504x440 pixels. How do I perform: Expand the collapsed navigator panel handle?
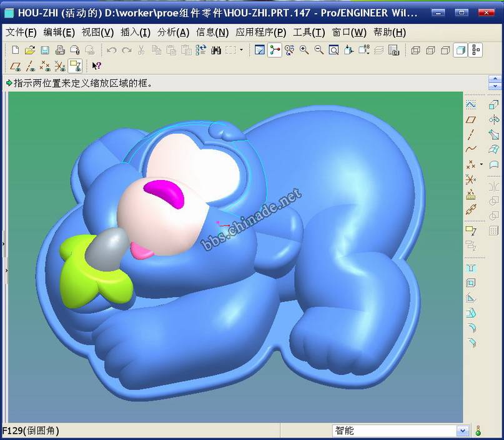coord(4,244)
